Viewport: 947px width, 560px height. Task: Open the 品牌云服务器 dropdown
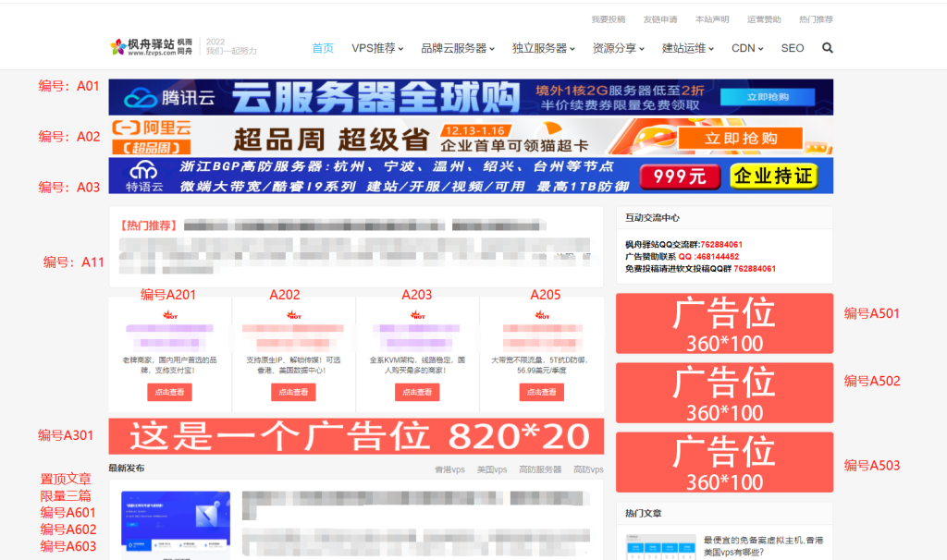click(458, 48)
